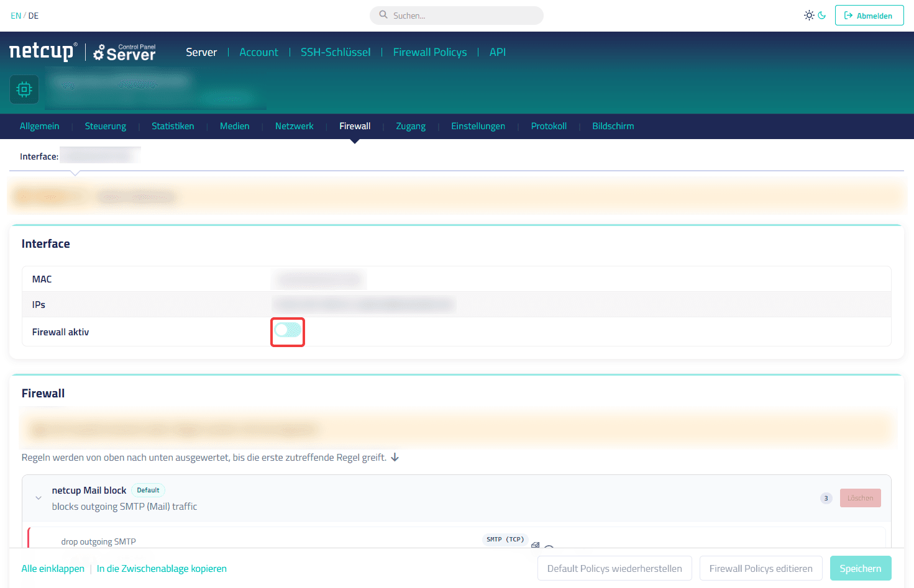Collapse the netcup Mail block policy

point(39,498)
